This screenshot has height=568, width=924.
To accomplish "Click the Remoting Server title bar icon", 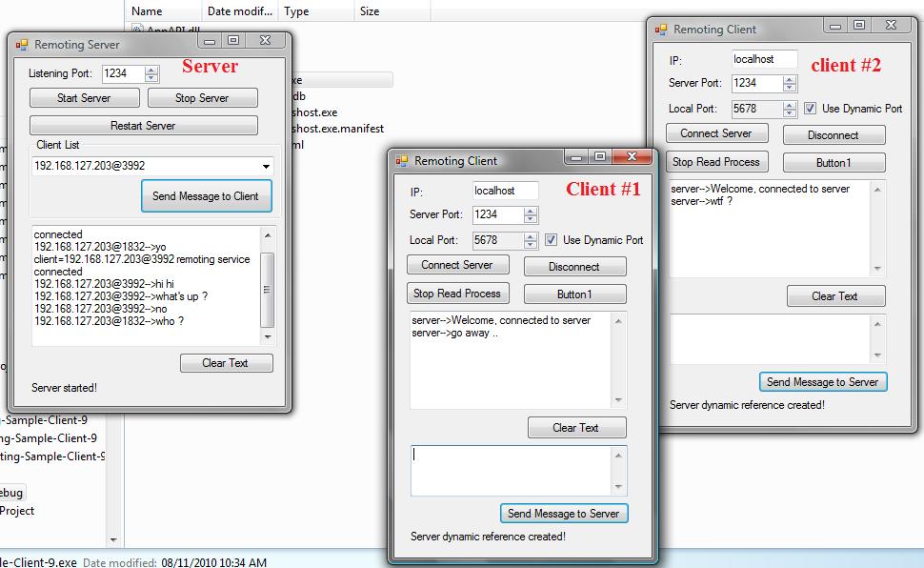I will [x=23, y=44].
